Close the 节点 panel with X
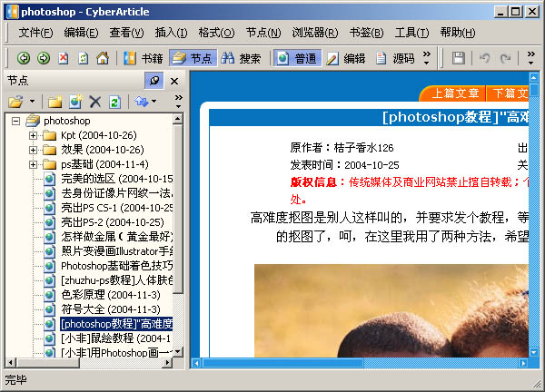Screen dimensions: 545x392 pyautogui.click(x=174, y=81)
